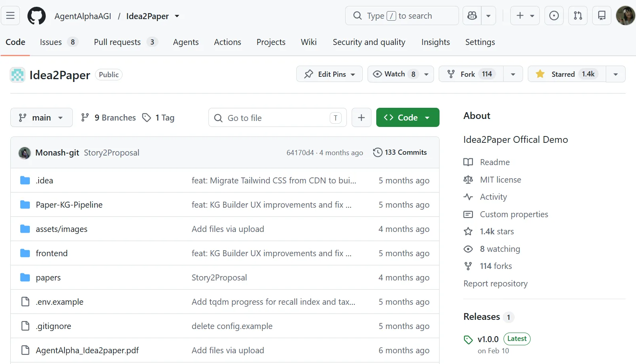This screenshot has height=364, width=636.
Task: Open the user profile avatar menu
Action: [626, 16]
